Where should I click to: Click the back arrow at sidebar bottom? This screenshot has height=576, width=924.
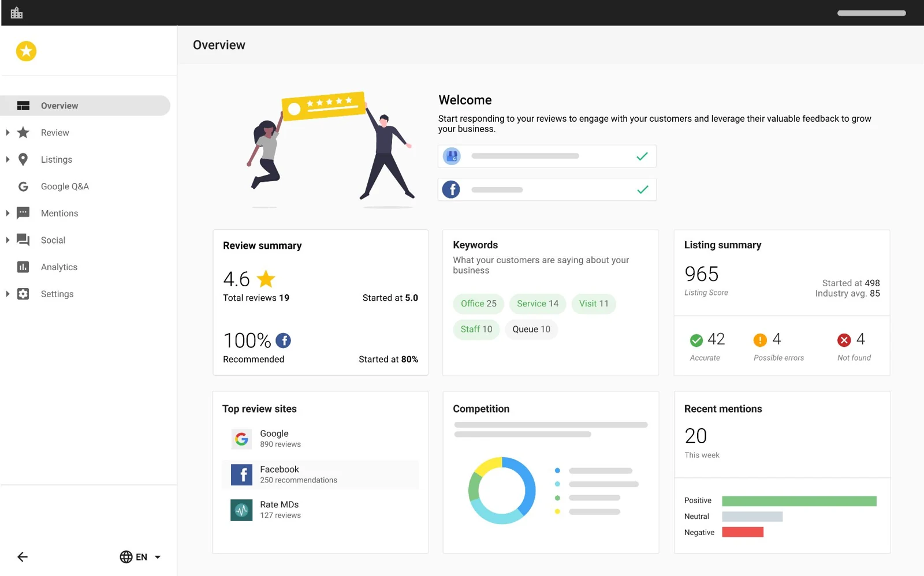23,557
